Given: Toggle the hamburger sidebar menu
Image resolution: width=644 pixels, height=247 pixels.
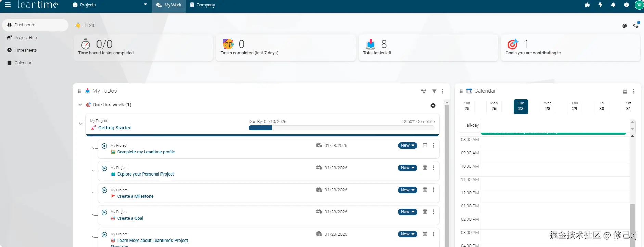Looking at the screenshot, I should point(8,5).
